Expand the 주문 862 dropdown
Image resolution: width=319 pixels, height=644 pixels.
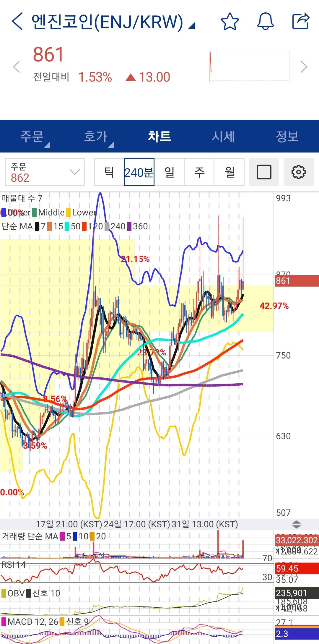[45, 172]
